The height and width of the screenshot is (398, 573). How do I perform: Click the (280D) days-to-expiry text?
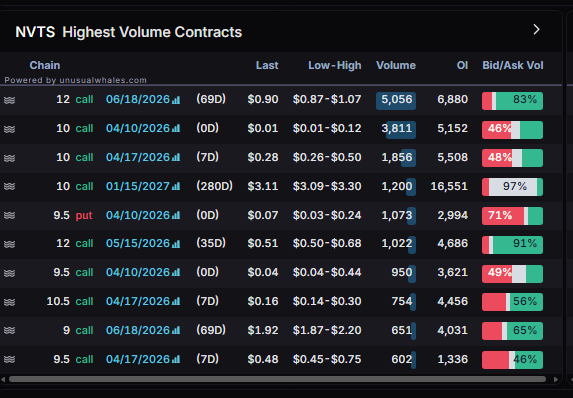215,186
